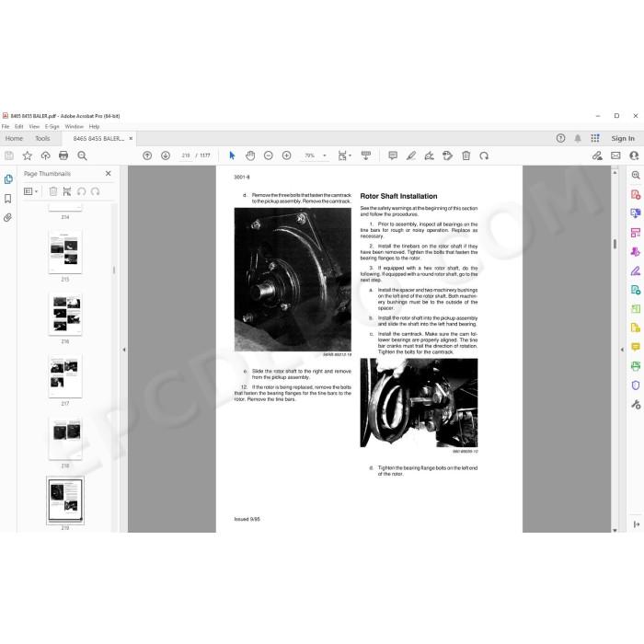Open the notifications bell
This screenshot has width=644, height=644.
[x=578, y=138]
